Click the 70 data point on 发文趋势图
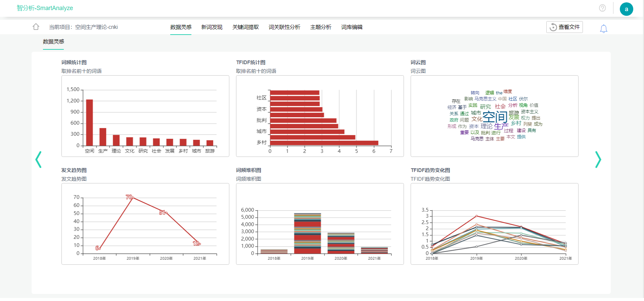The image size is (644, 301). (x=133, y=198)
